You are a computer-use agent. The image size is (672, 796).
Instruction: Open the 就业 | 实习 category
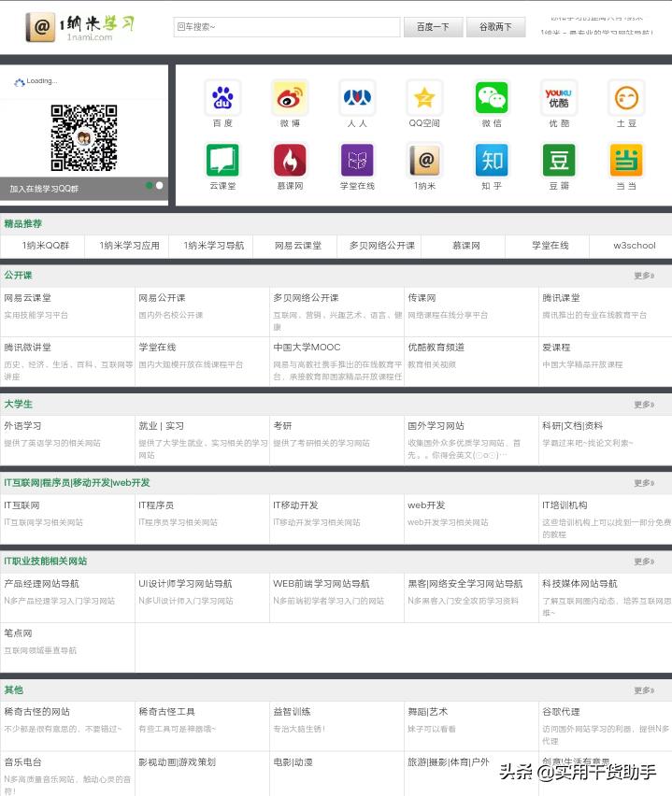click(x=161, y=426)
